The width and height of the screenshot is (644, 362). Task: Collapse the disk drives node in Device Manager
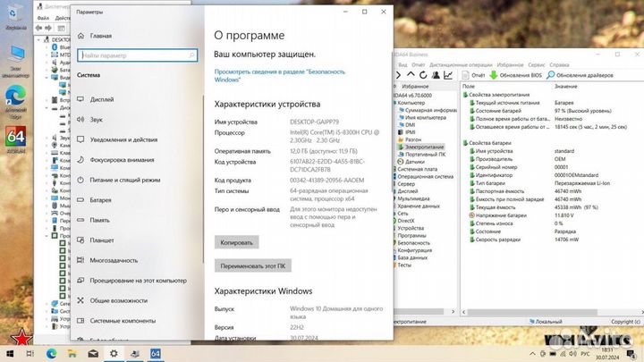[x=47, y=108]
